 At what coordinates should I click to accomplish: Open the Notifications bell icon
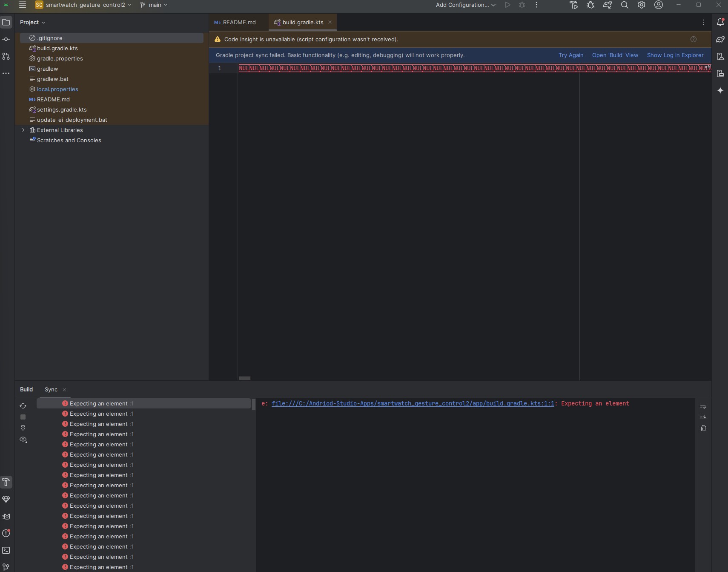[x=720, y=22]
